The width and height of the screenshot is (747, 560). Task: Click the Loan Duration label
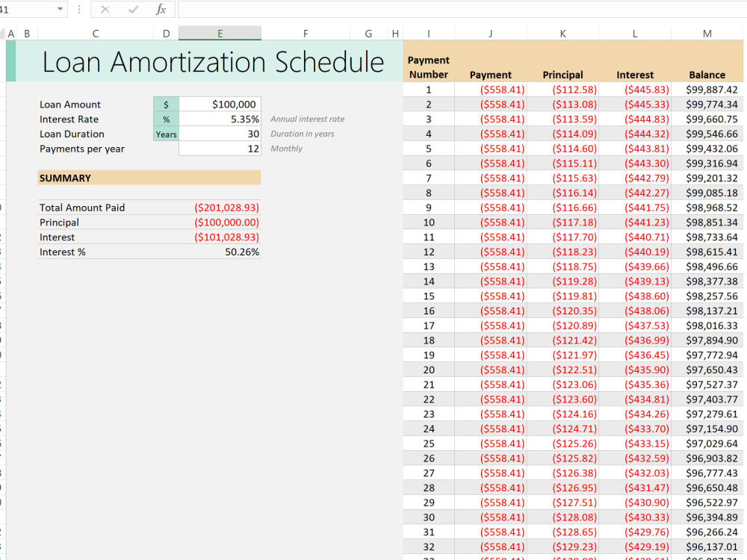[x=72, y=134]
